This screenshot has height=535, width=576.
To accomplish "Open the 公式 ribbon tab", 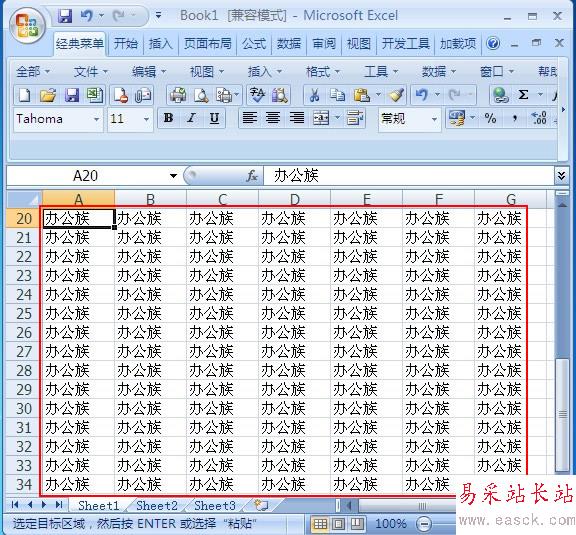I will click(253, 44).
